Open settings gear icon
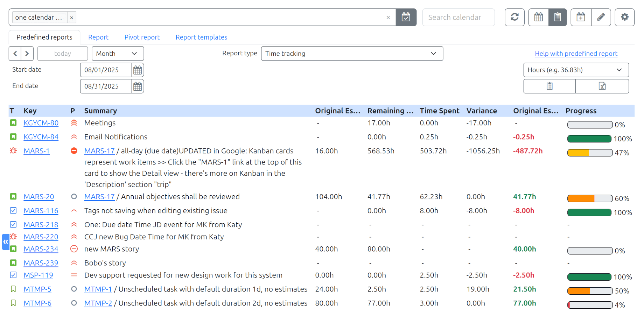The width and height of the screenshot is (644, 315). click(625, 17)
